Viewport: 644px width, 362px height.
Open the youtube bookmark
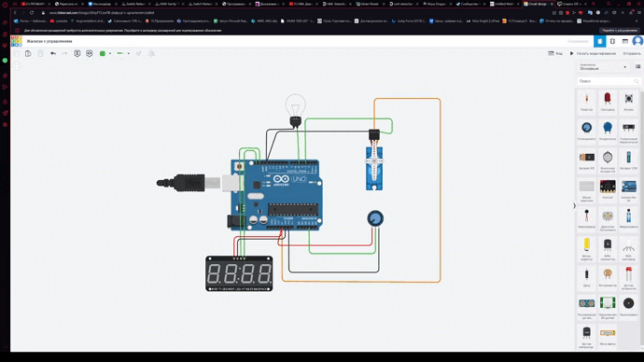tap(59, 21)
